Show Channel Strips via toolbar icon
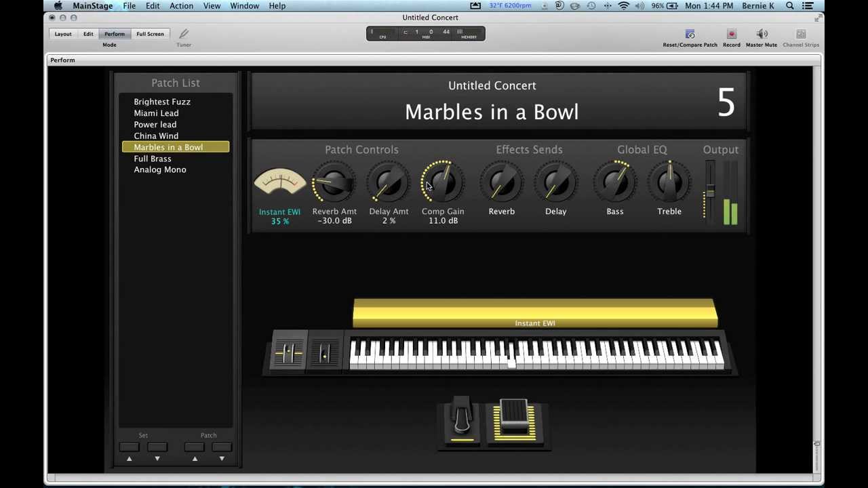 801,34
